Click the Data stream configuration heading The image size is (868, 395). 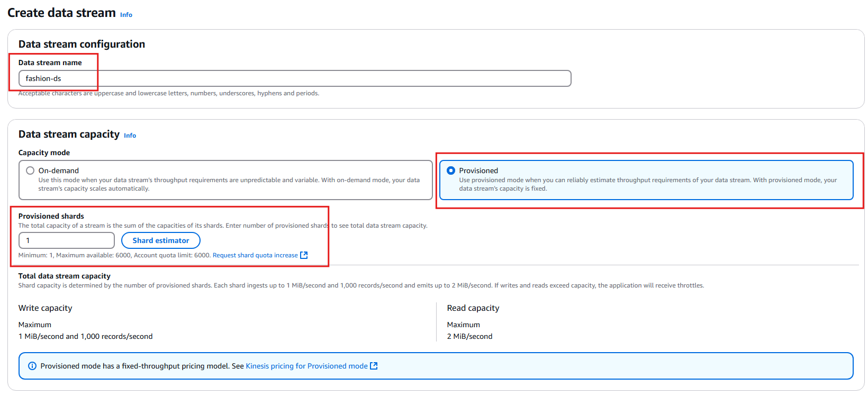point(82,44)
